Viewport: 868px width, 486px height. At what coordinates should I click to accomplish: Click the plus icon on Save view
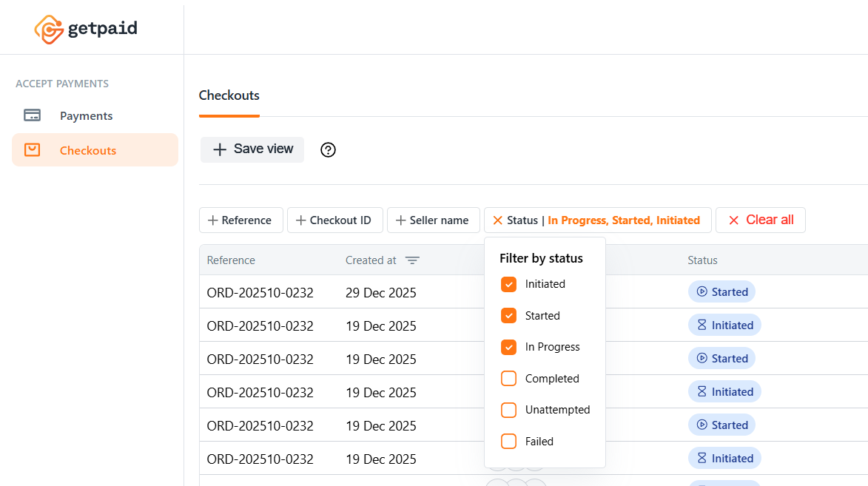(219, 149)
